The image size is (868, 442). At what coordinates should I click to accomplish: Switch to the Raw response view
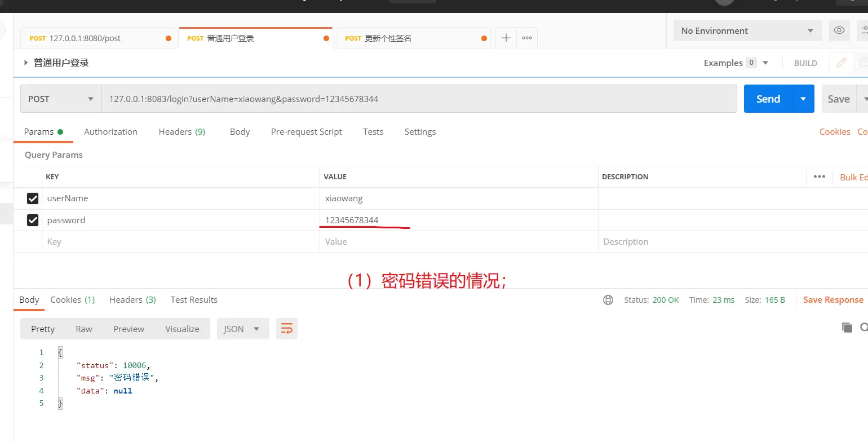click(84, 329)
